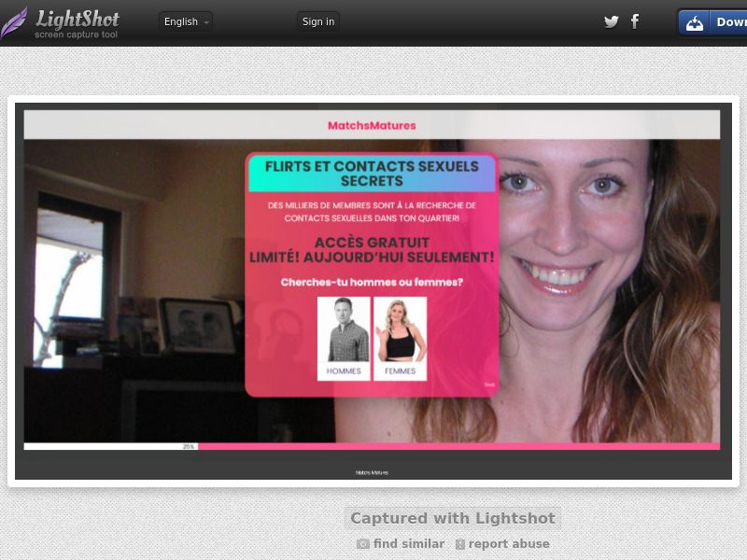
Task: Open the Facebook share icon
Action: (x=635, y=21)
